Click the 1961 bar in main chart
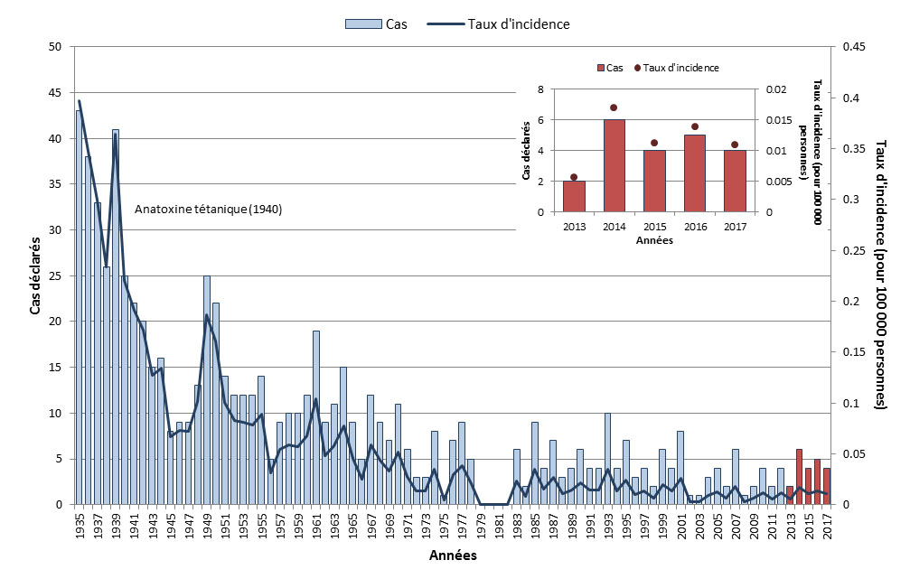This screenshot has width=910, height=588. coord(316,417)
